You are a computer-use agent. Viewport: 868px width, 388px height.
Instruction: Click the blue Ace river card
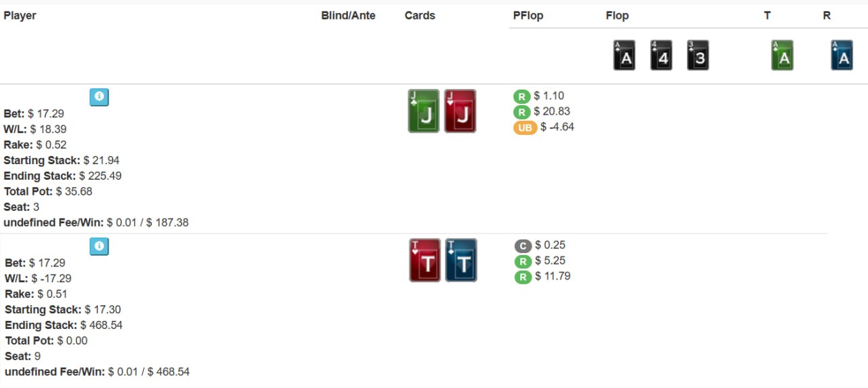pos(842,56)
